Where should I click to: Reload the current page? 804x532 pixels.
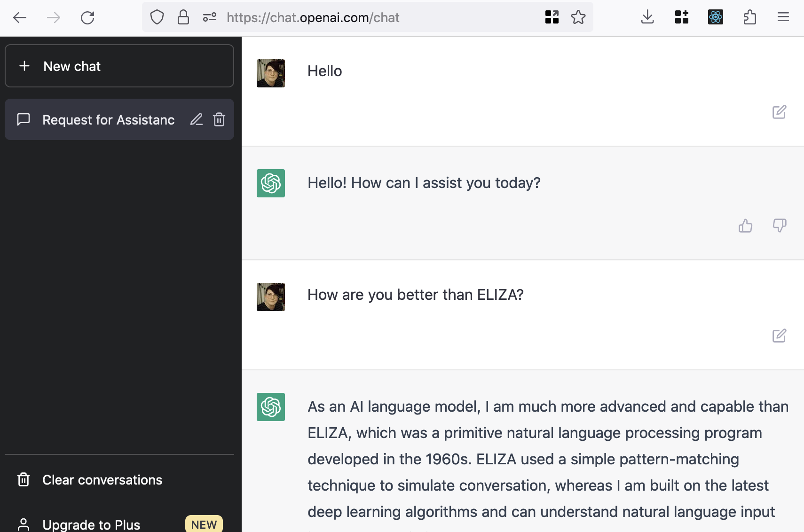pyautogui.click(x=87, y=18)
